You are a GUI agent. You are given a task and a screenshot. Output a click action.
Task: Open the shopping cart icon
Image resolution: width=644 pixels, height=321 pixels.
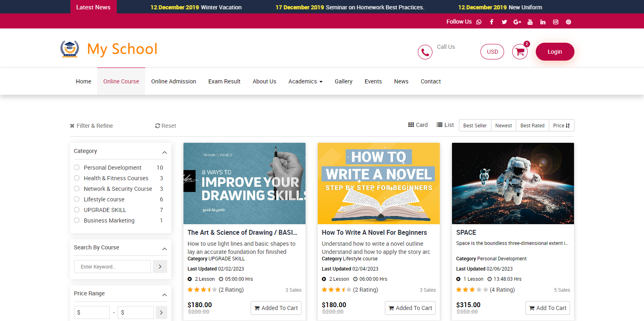coord(520,52)
